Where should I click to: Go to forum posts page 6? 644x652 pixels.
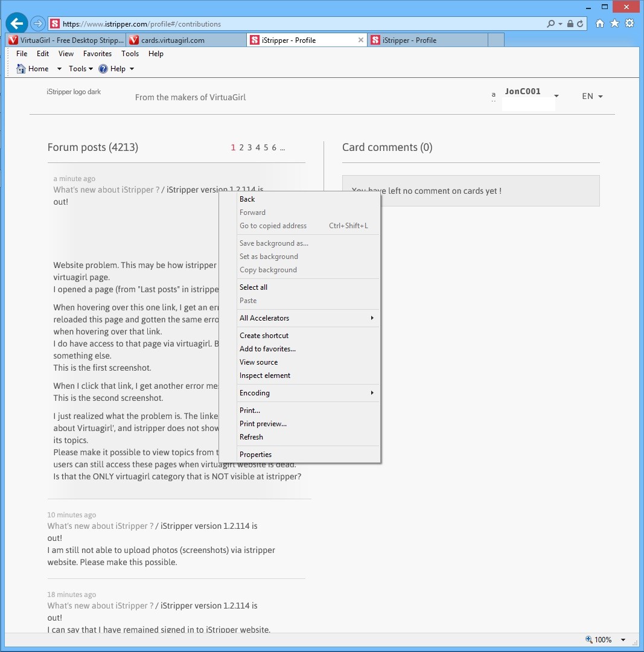point(274,148)
